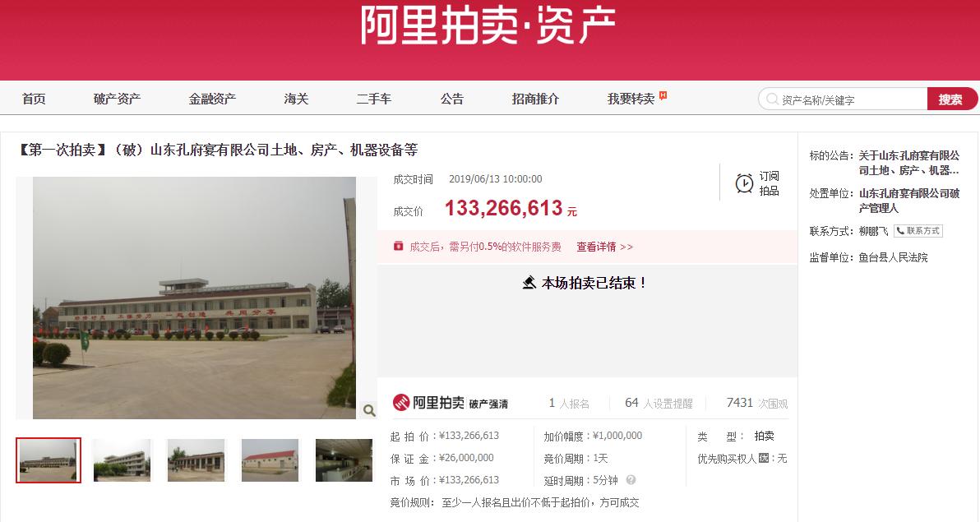
Task: Click the red 阿里拍卖 circular logo above bid details
Action: pyautogui.click(x=402, y=402)
